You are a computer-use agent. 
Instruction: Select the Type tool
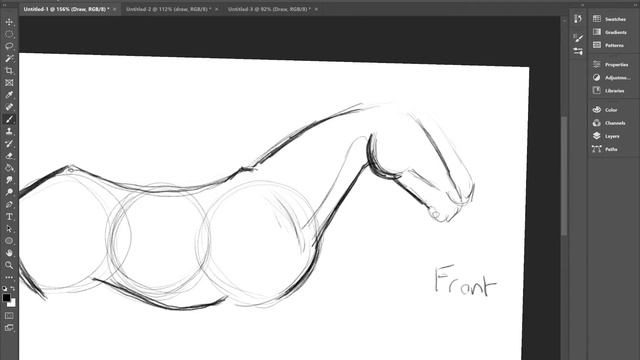coord(9,217)
